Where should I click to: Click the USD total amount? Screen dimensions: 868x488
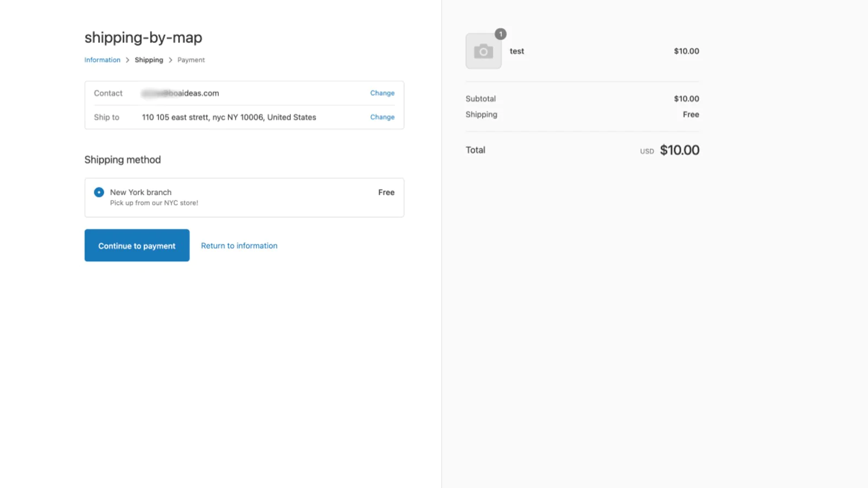pos(679,150)
